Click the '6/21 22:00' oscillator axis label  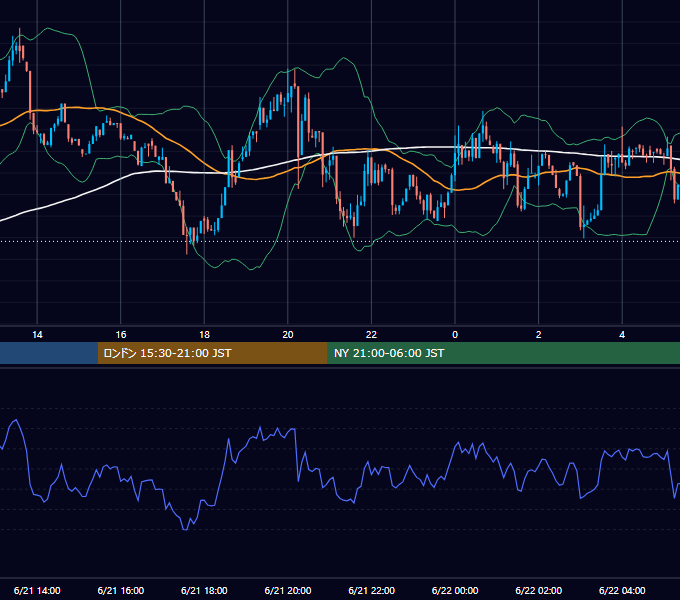[372, 590]
